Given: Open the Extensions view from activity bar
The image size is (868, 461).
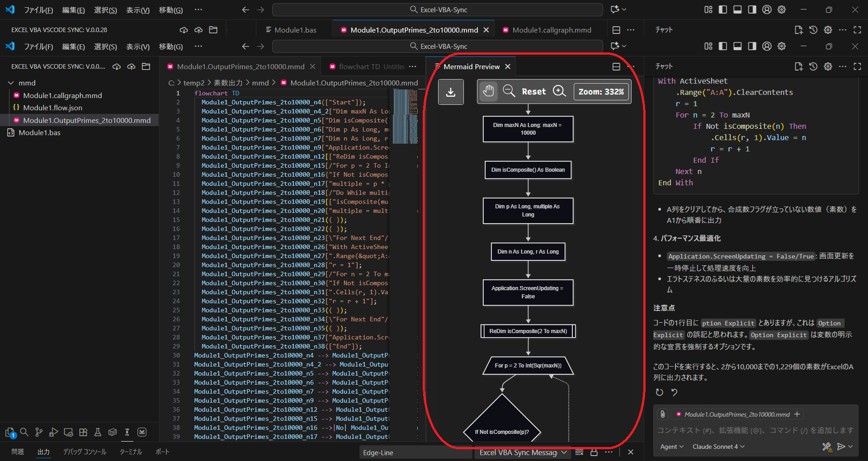Looking at the screenshot, I should coord(83,432).
